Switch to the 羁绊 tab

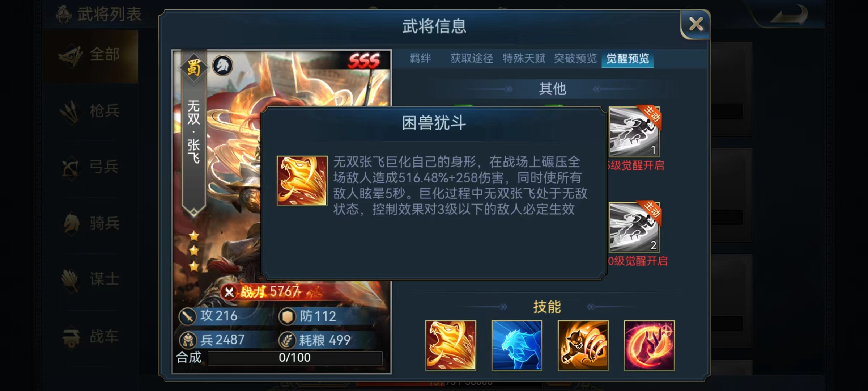(420, 58)
